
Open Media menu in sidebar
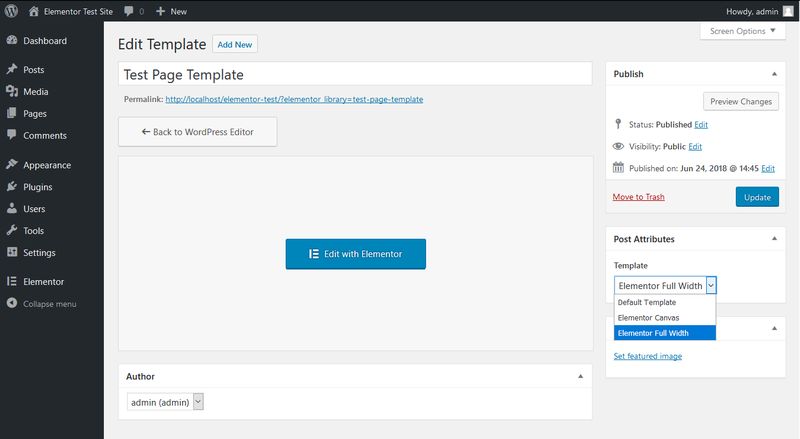click(x=36, y=92)
